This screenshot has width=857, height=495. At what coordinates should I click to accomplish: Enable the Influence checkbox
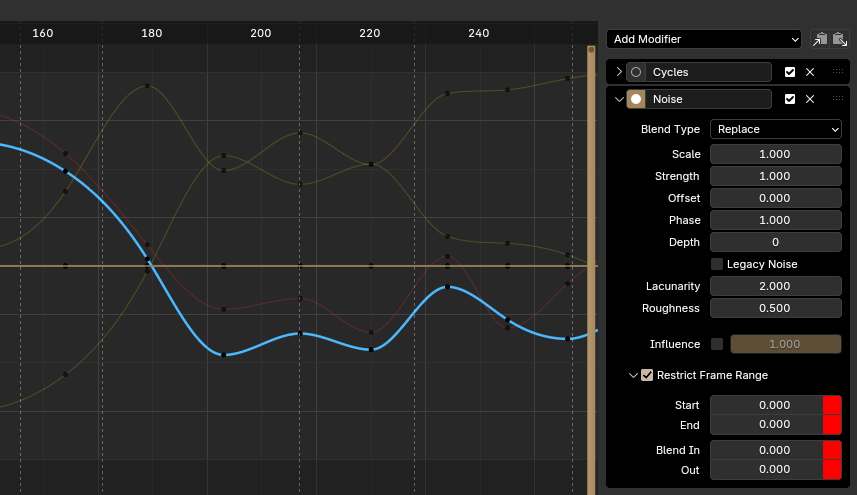click(717, 344)
